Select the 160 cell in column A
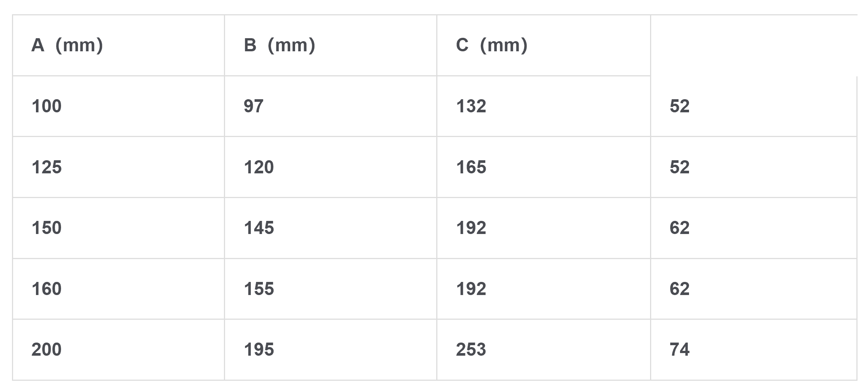 [x=118, y=289]
